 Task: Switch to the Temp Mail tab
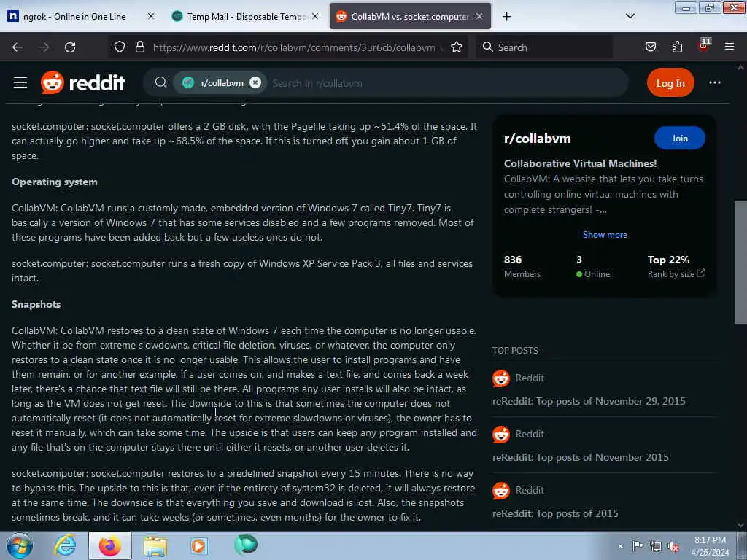(x=239, y=16)
